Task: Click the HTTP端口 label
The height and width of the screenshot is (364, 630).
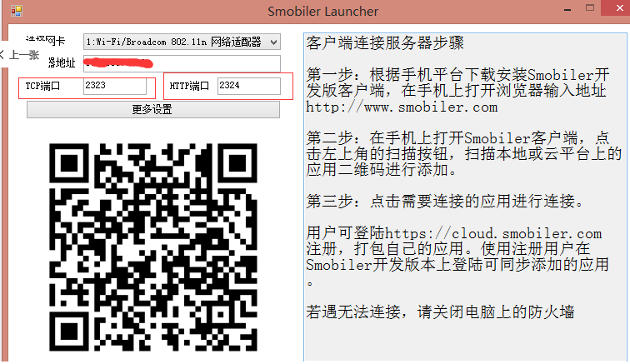Action: point(189,86)
